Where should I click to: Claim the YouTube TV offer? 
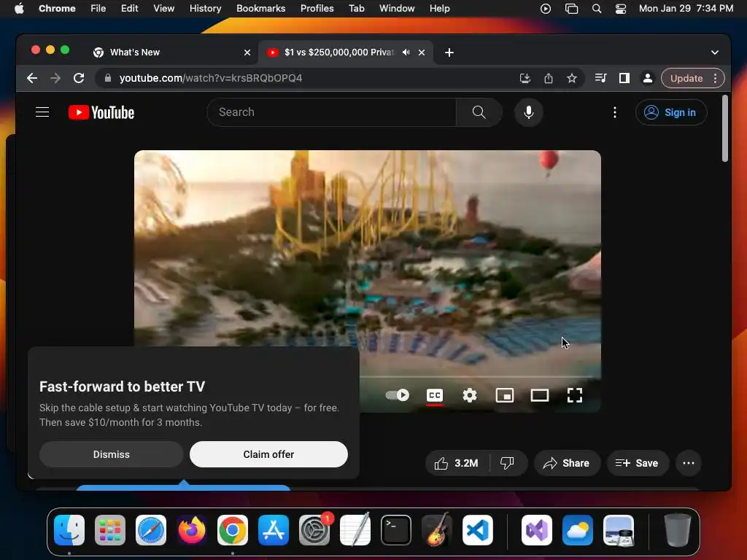point(268,454)
